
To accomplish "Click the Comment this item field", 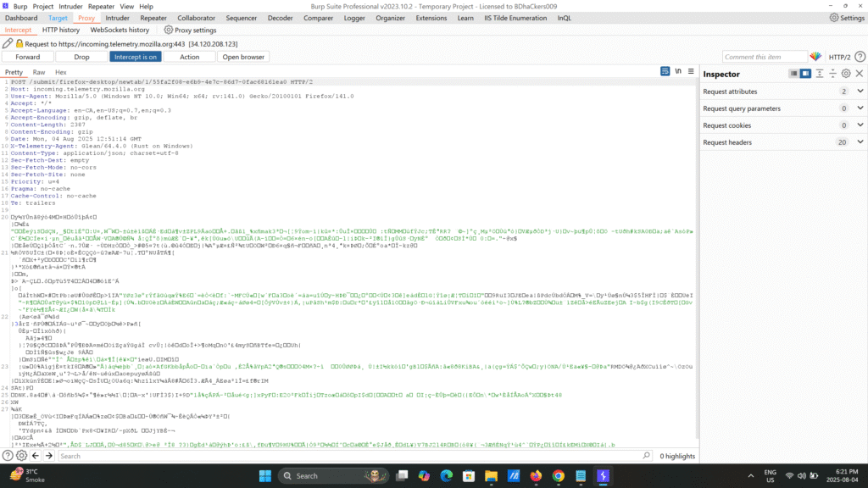I will (765, 57).
